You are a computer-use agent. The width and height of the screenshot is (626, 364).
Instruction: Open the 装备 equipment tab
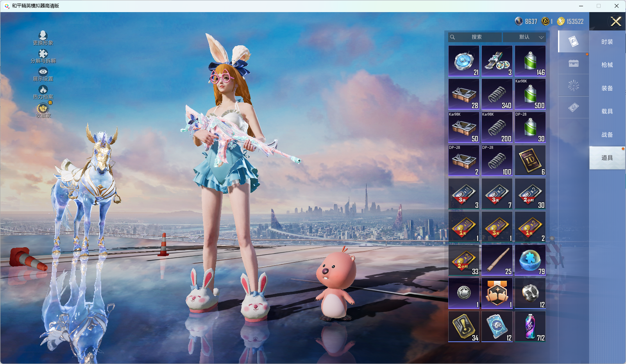(607, 88)
